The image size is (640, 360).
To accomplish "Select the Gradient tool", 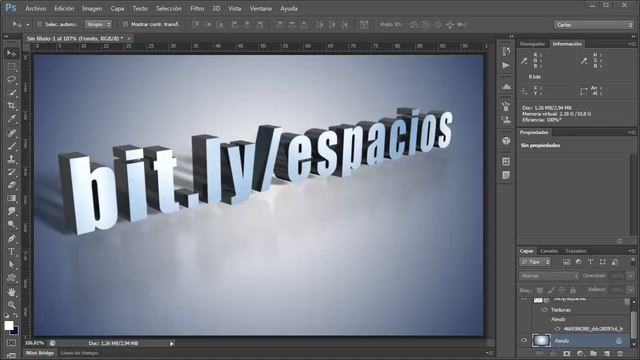I will [11, 198].
